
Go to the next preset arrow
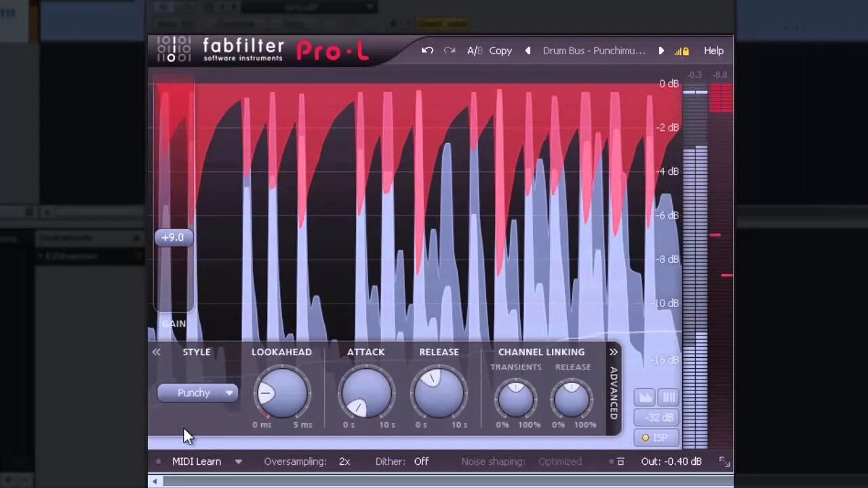(x=661, y=51)
